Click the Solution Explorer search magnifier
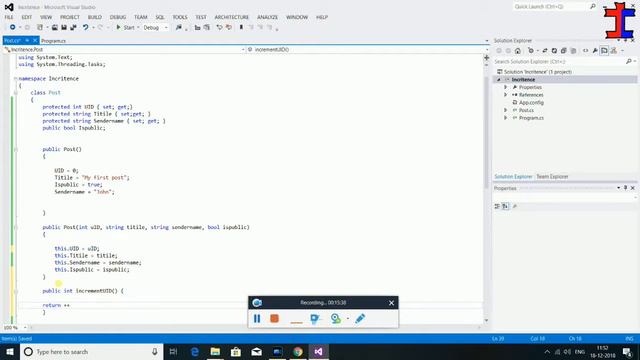Image resolution: width=640 pixels, height=360 pixels. [x=629, y=61]
